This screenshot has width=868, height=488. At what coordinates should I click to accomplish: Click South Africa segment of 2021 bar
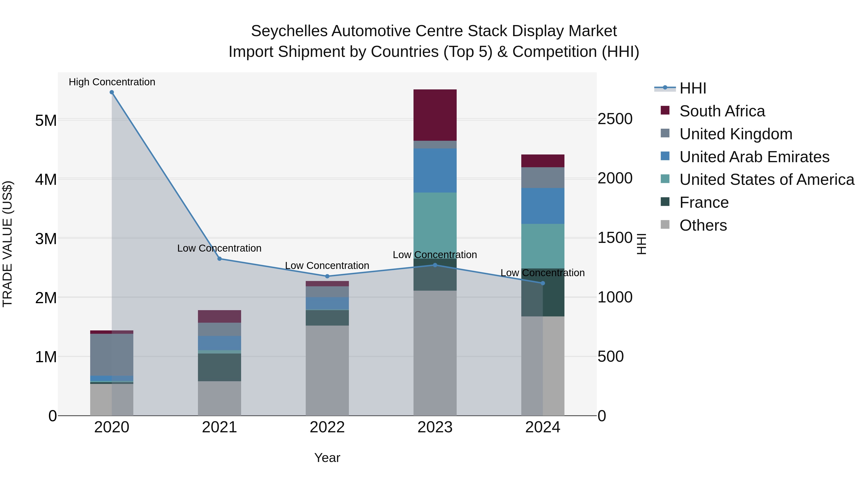pyautogui.click(x=219, y=317)
